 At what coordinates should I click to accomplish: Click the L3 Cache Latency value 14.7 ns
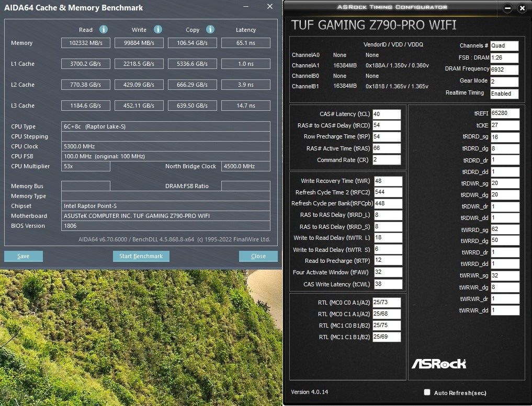(246, 106)
